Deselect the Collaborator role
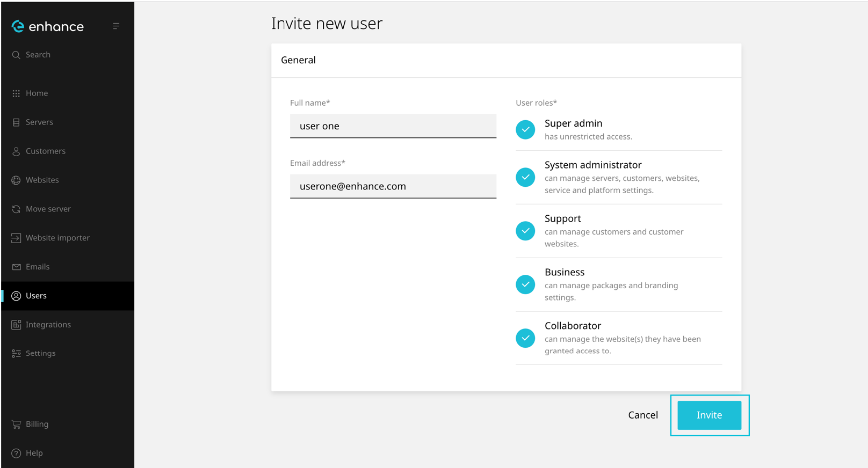868x468 pixels. (x=525, y=338)
